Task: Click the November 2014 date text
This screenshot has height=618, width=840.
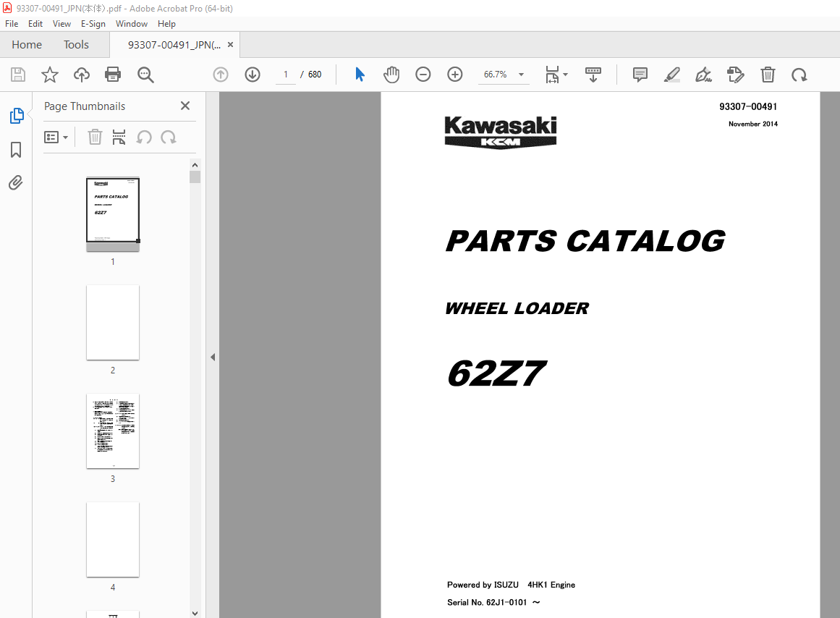Action: [x=752, y=124]
